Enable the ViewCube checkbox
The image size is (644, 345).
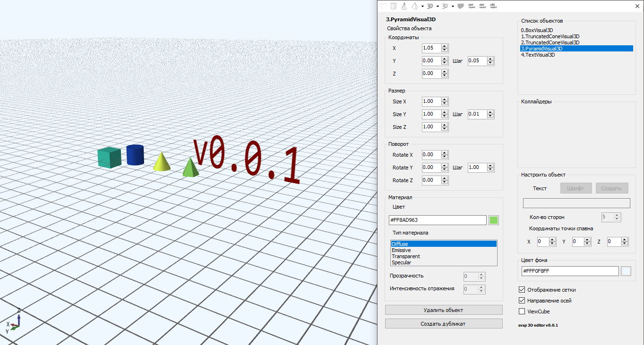click(522, 311)
